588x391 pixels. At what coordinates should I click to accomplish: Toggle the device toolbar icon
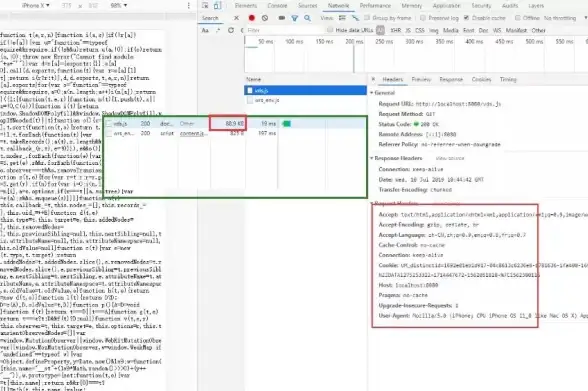pyautogui.click(x=217, y=6)
